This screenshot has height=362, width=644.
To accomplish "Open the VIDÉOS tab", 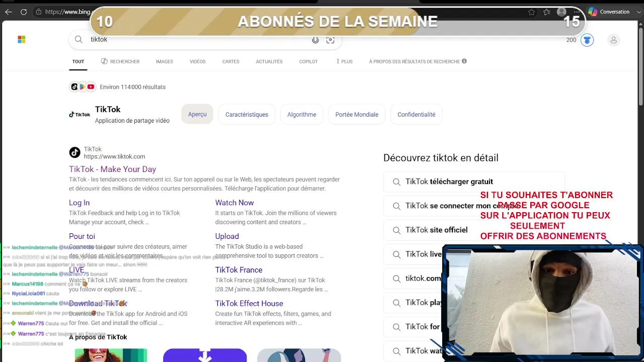I will [198, 61].
